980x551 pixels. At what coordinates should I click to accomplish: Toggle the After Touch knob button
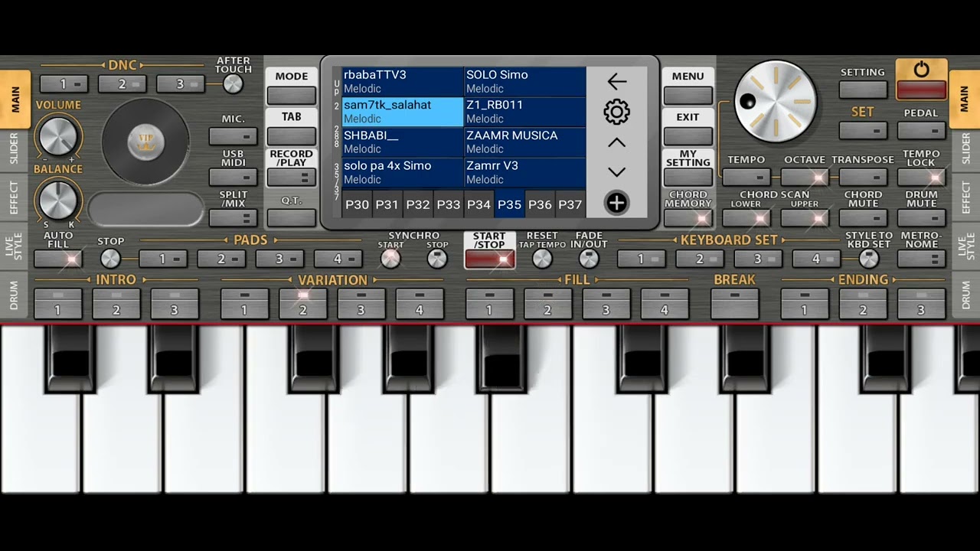[233, 83]
